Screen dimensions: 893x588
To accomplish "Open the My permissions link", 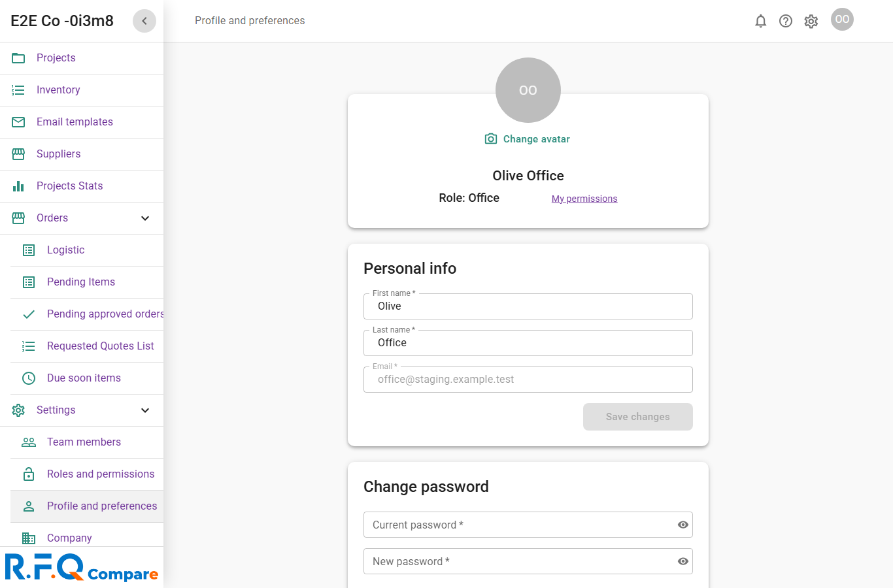I will tap(584, 199).
